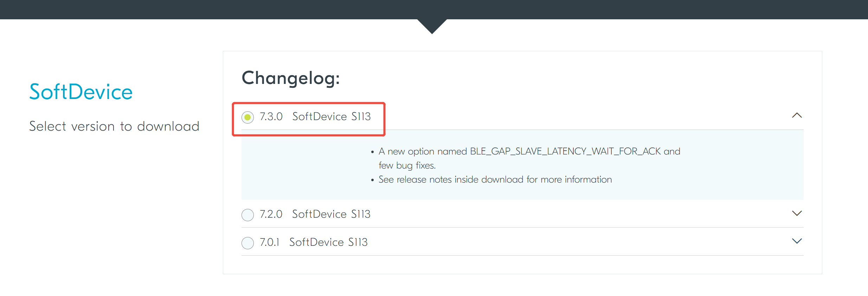Click the "Changelog:" heading

pyautogui.click(x=291, y=78)
